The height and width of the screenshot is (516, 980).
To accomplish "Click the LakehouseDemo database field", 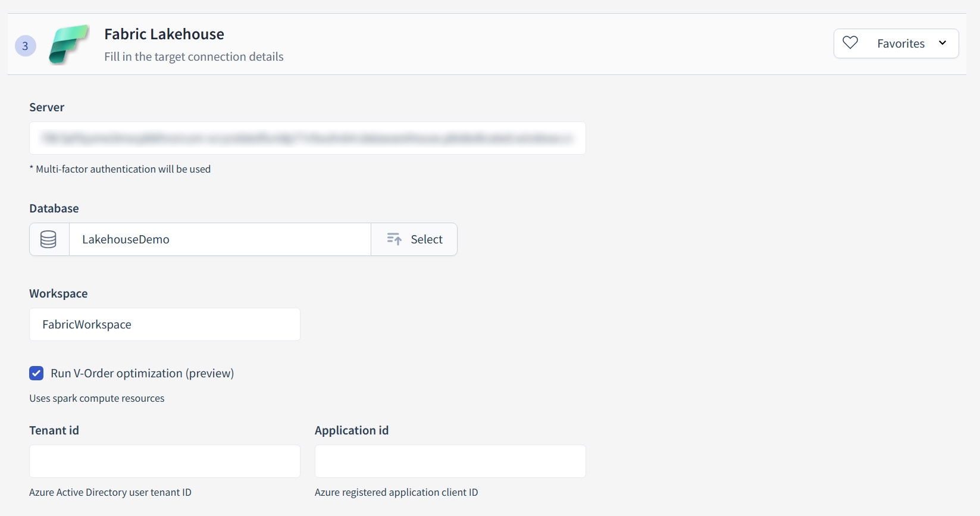I will click(220, 239).
